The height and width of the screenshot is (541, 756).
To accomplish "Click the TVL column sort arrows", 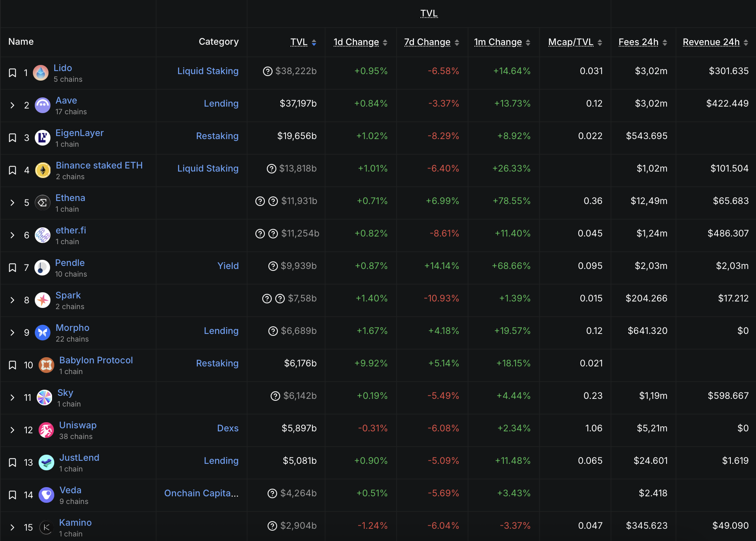I will (x=314, y=42).
